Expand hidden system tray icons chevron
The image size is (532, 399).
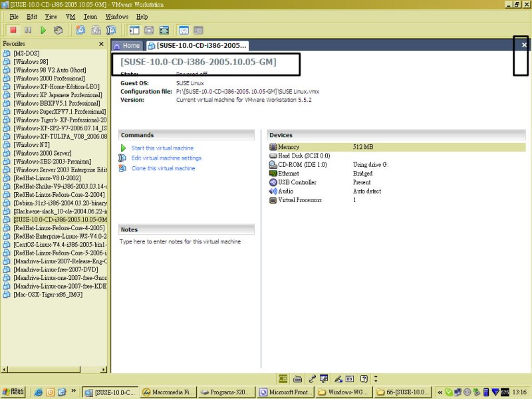(x=440, y=392)
